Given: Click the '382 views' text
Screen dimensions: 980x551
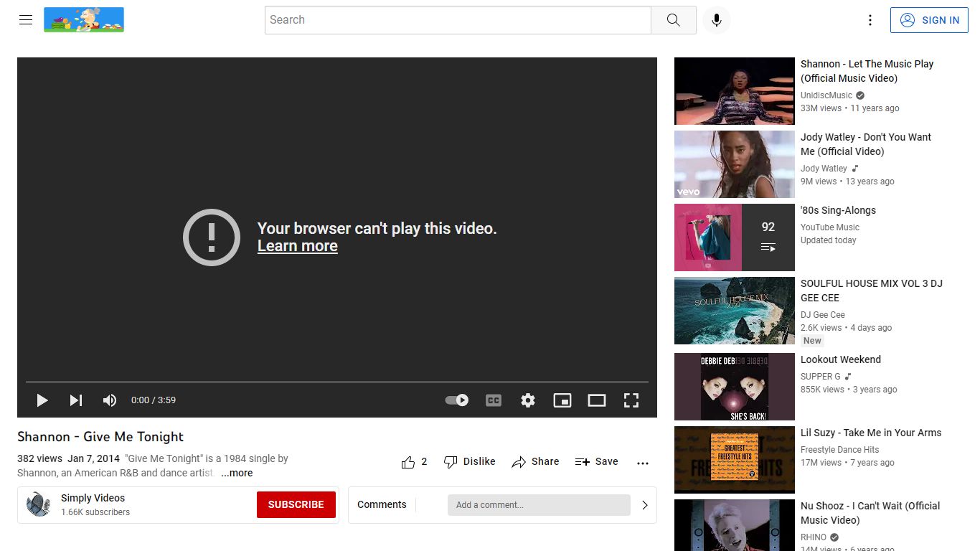Looking at the screenshot, I should coord(39,458).
